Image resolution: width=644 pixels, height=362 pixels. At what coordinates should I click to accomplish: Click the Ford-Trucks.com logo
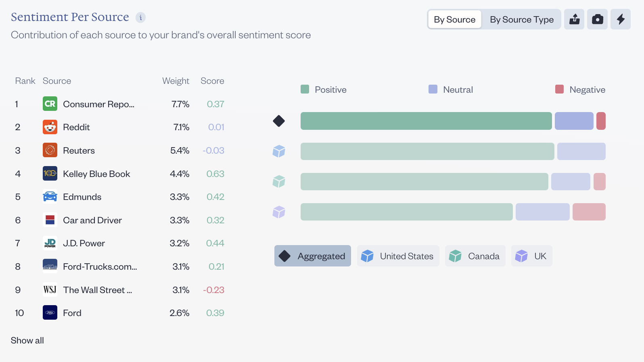pyautogui.click(x=50, y=266)
